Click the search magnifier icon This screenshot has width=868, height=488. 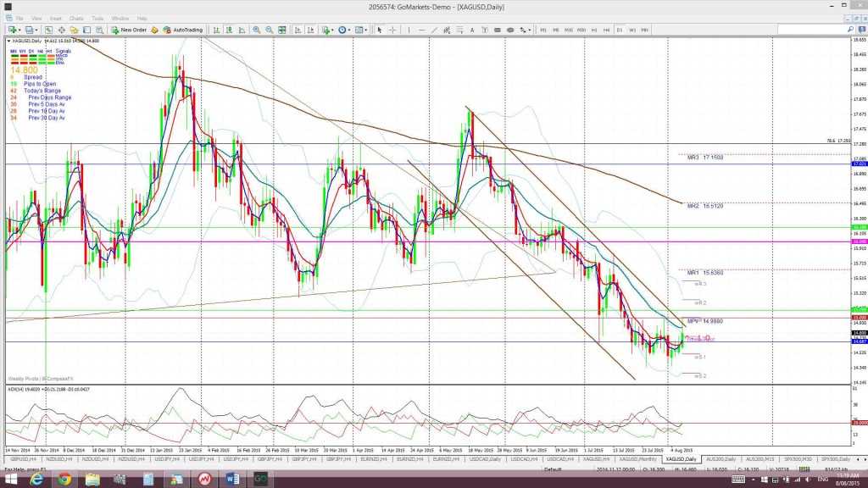pyautogui.click(x=850, y=30)
